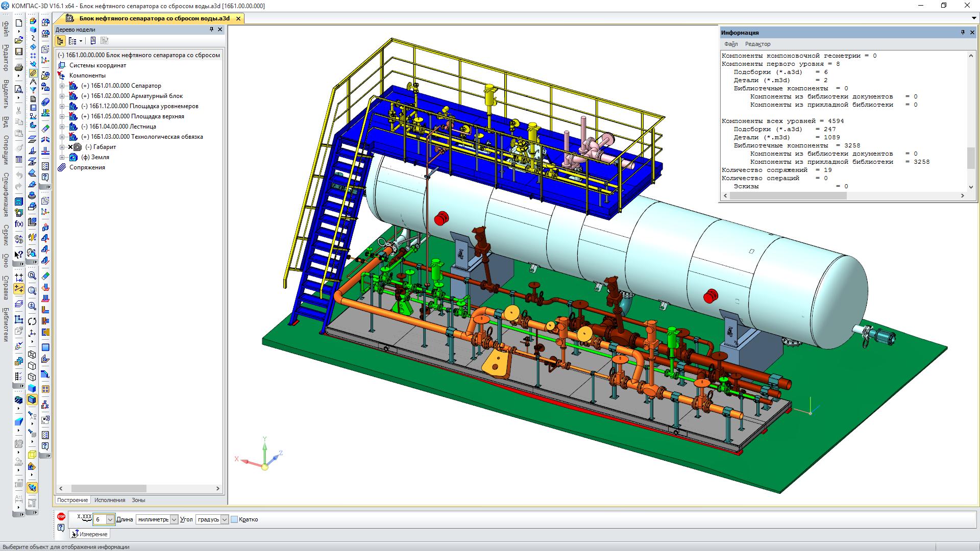Close the separator document tab

pos(238,18)
